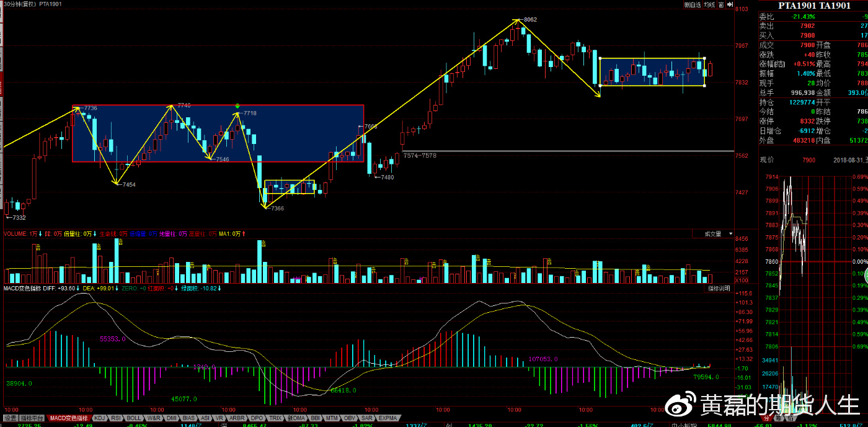Click the 55353.0 MACD area label

pos(113,339)
